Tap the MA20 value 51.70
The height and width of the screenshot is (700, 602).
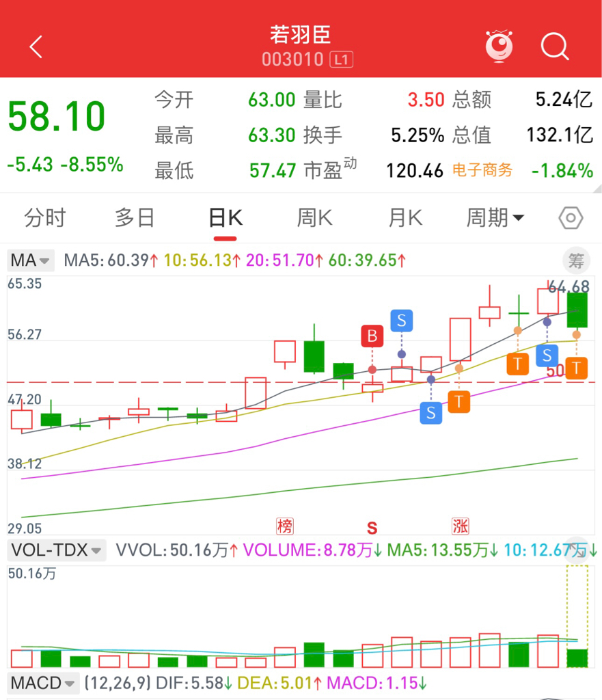click(292, 260)
